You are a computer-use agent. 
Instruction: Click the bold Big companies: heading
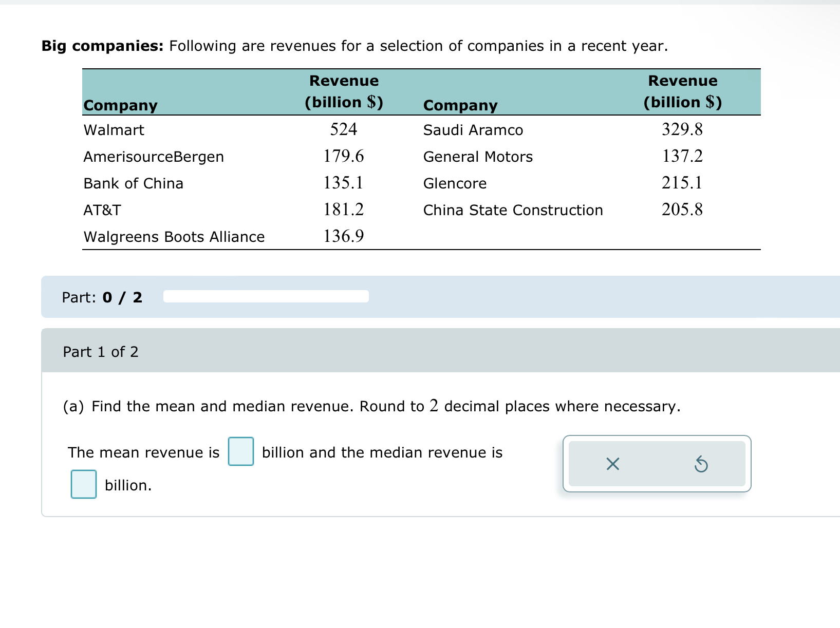click(103, 46)
